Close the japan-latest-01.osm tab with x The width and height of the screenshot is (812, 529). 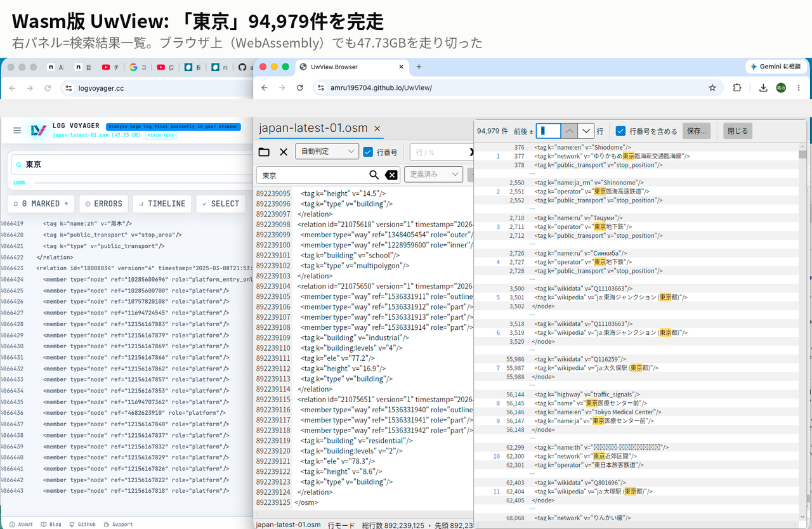click(x=377, y=128)
